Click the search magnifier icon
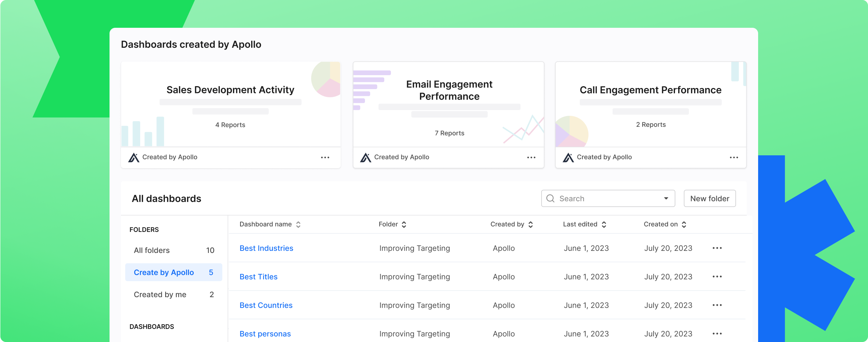Viewport: 868px width, 342px height. coord(550,198)
